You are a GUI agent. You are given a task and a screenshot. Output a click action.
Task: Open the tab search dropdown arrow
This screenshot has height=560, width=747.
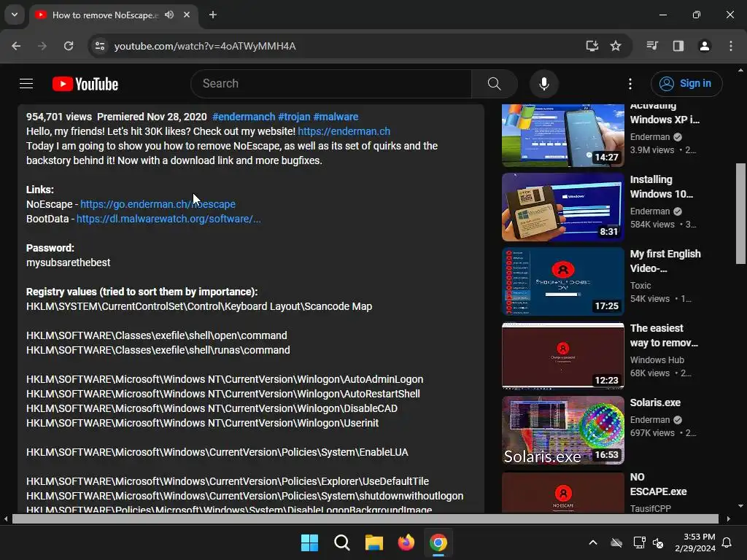(x=15, y=15)
